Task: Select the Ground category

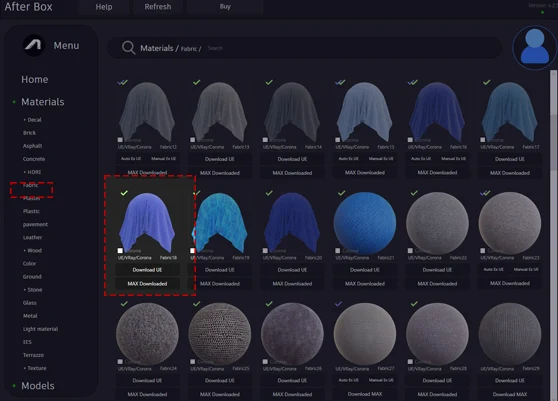Action: [32, 277]
